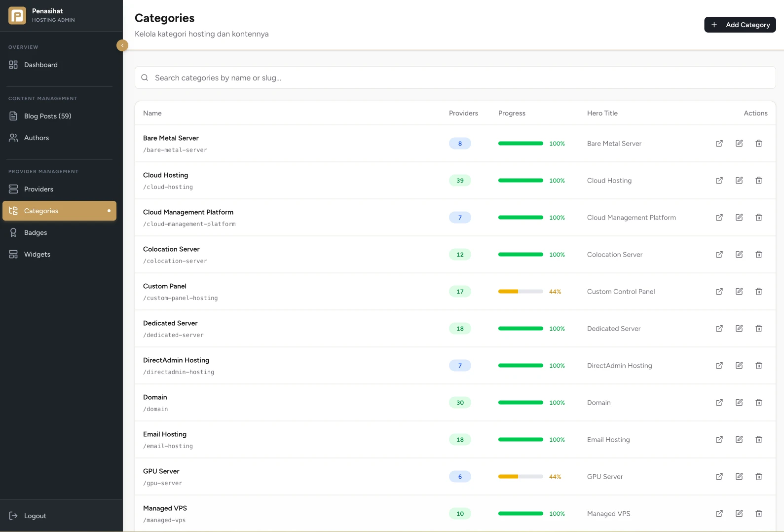Edit the Cloud Hosting category
Image resolution: width=784 pixels, height=532 pixels.
(x=739, y=181)
